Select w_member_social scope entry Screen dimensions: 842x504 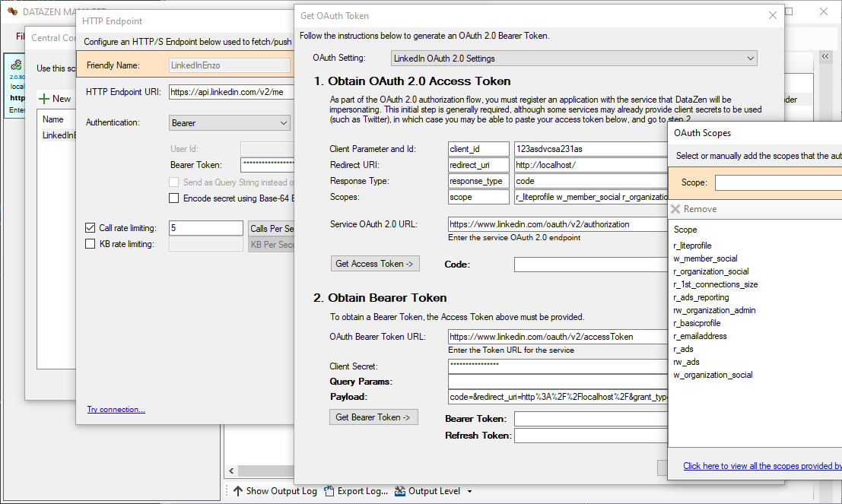[x=705, y=258]
